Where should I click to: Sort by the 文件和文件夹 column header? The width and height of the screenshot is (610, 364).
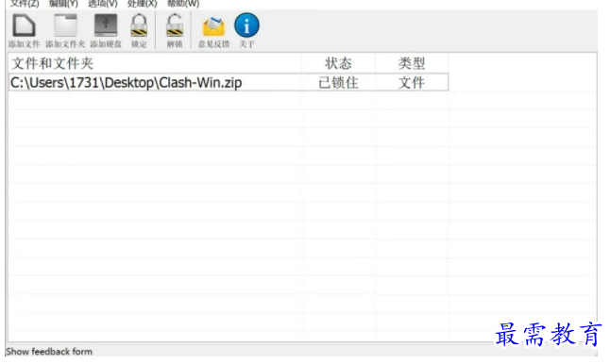pyautogui.click(x=155, y=63)
